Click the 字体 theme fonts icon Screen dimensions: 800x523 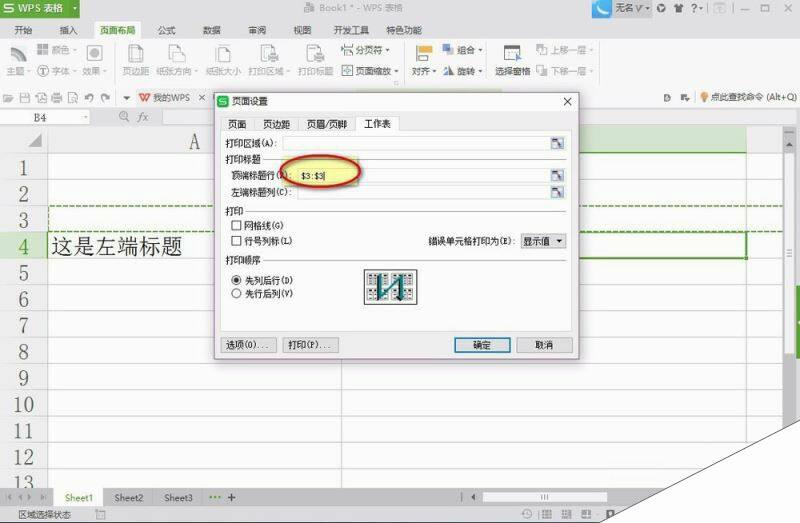(x=43, y=71)
